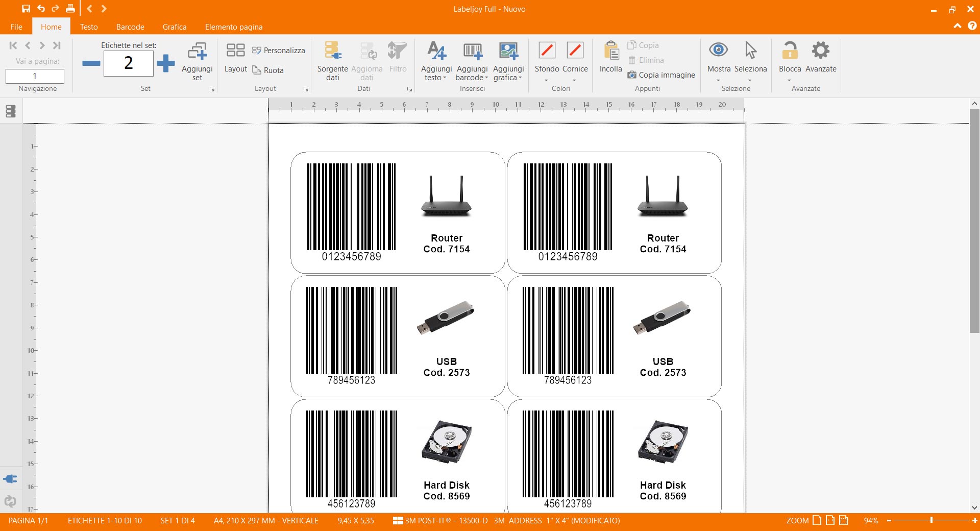Click zoom fit width icon
This screenshot has height=531, width=980.
tap(830, 520)
